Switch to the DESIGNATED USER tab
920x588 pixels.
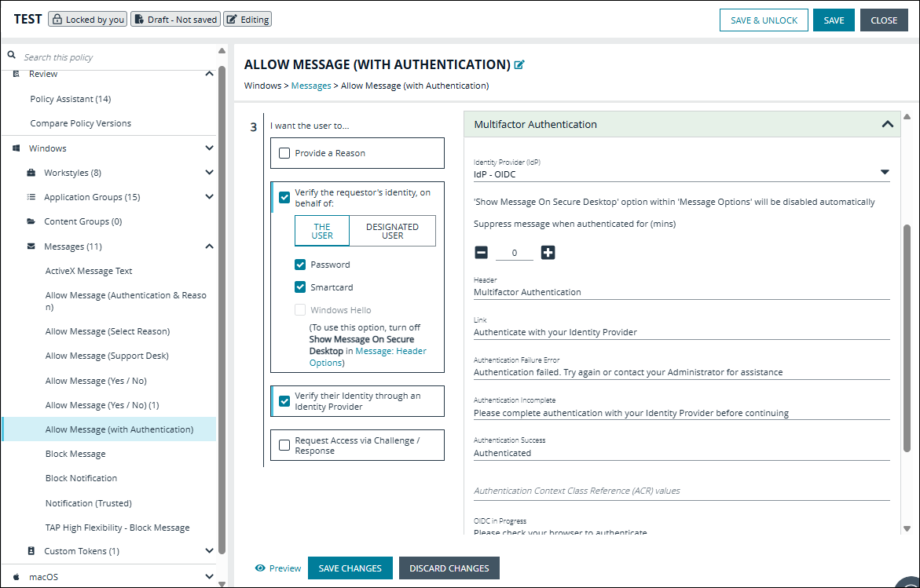393,230
